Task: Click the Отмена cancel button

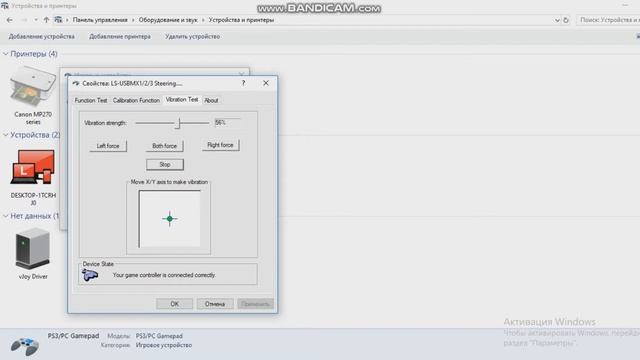Action: (215, 304)
